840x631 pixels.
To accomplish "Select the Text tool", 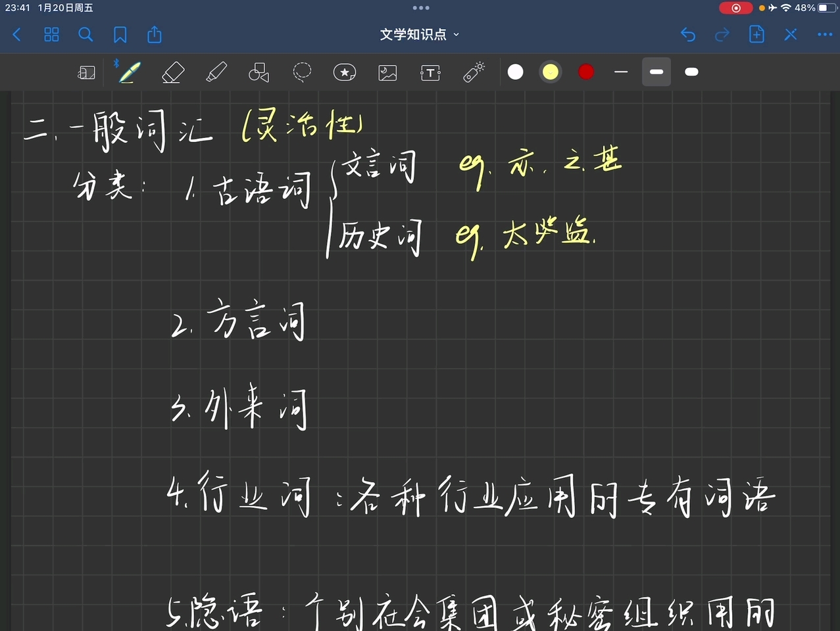I will (x=431, y=72).
